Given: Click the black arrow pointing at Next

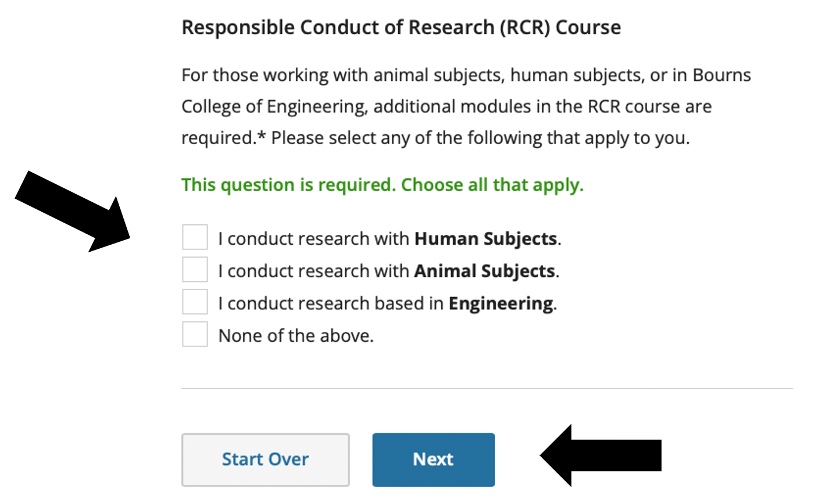Looking at the screenshot, I should coord(602,455).
